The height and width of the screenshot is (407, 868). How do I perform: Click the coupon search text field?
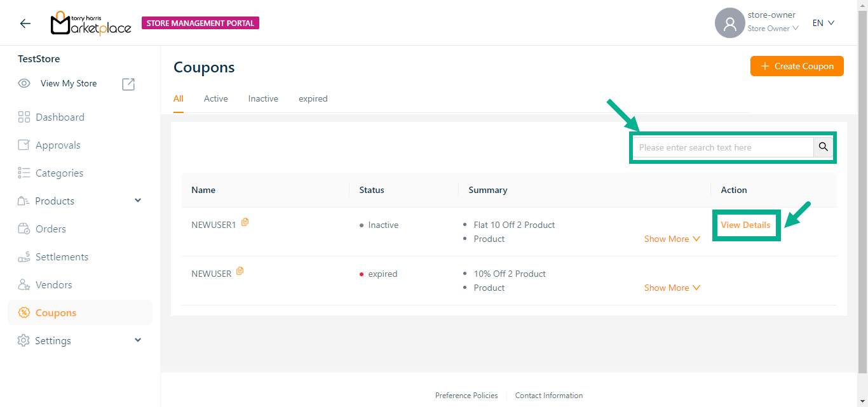(723, 147)
